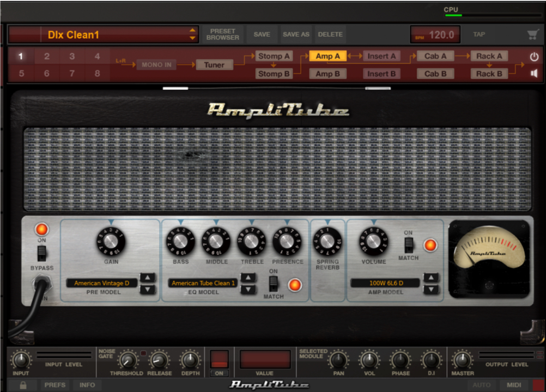
Task: Click the PRESENCE knob
Action: pyautogui.click(x=287, y=241)
